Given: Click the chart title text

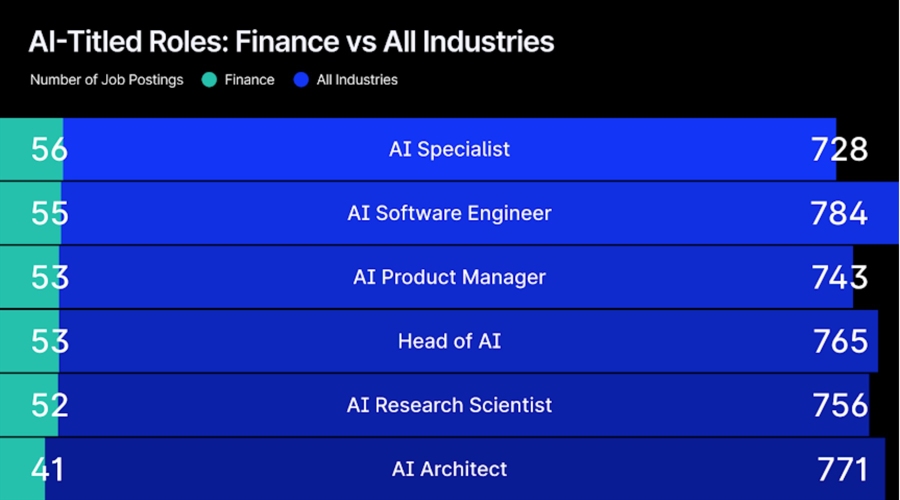Looking at the screenshot, I should 291,42.
